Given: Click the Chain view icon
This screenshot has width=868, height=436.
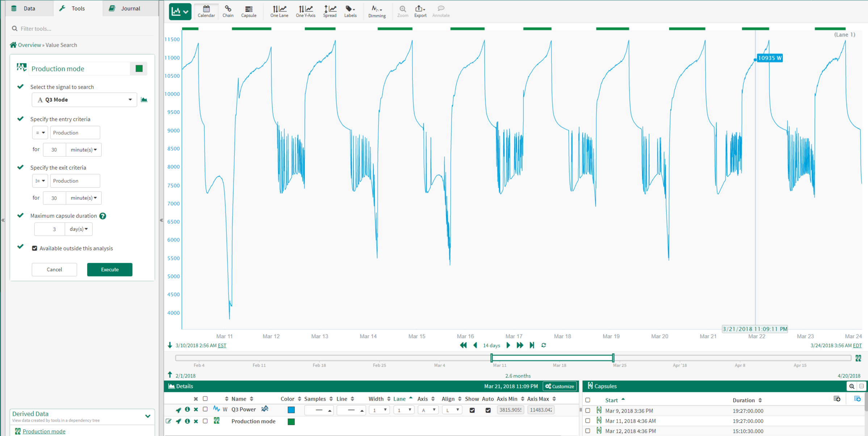Looking at the screenshot, I should pyautogui.click(x=228, y=11).
